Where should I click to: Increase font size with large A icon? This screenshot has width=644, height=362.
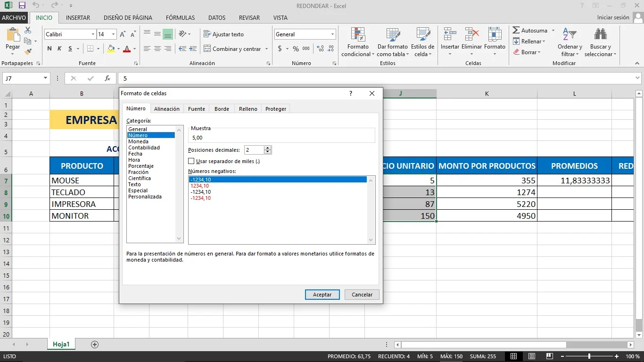pyautogui.click(x=123, y=34)
